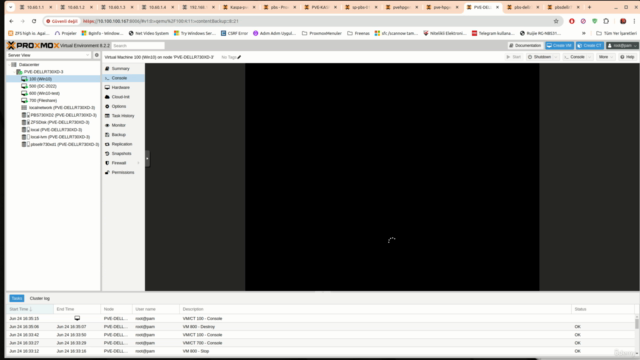Switch to the Tasks tab
The width and height of the screenshot is (640, 360).
point(17,298)
